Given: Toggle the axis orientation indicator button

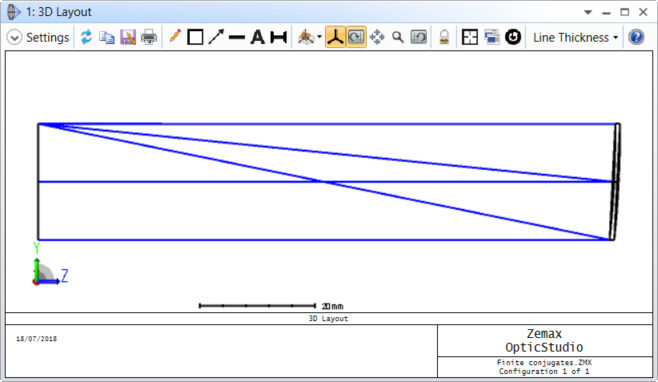Looking at the screenshot, I should (x=335, y=37).
